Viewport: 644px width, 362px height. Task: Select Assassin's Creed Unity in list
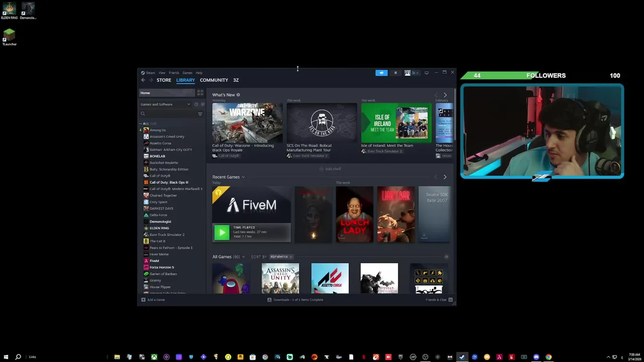coord(167,137)
